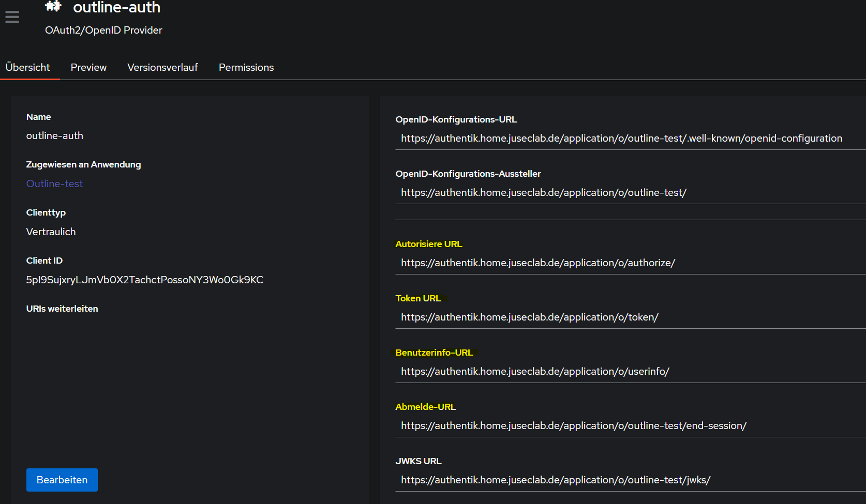Image resolution: width=866 pixels, height=504 pixels.
Task: Click the JWKS URL label
Action: [x=418, y=461]
